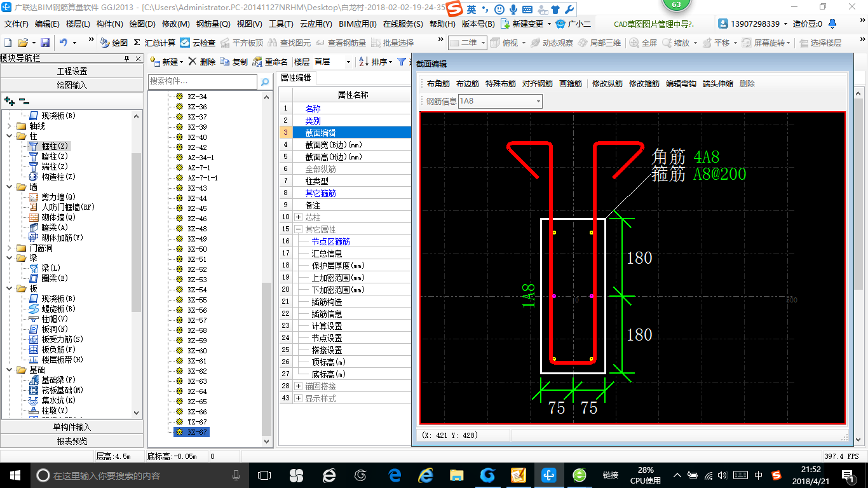The image size is (868, 488).
Task: Copy the component with 复制
Action: [x=234, y=62]
